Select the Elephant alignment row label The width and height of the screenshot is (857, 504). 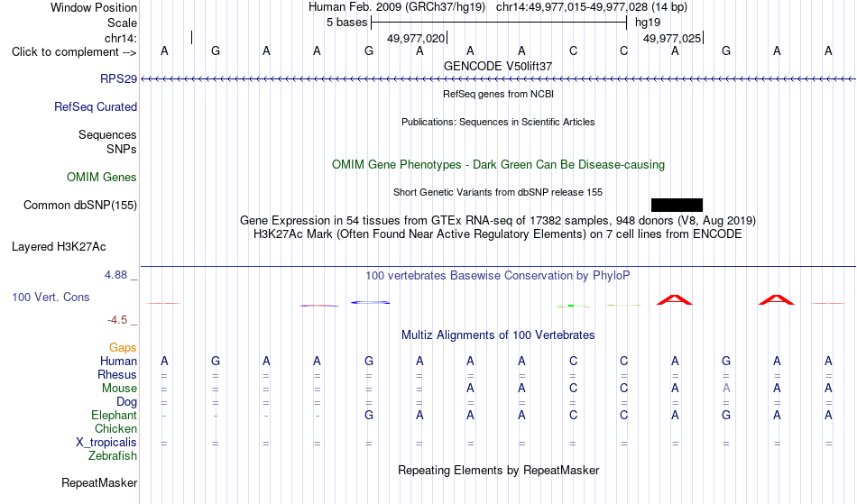114,416
